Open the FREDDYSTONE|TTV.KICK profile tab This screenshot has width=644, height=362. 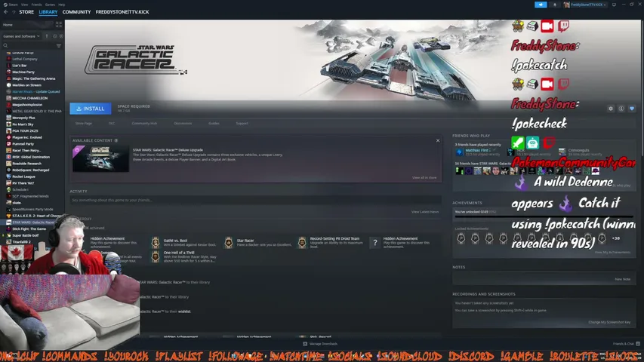[122, 12]
